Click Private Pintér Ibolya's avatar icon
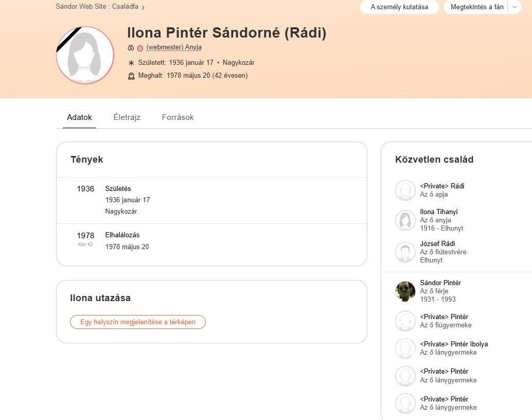 coord(405,348)
